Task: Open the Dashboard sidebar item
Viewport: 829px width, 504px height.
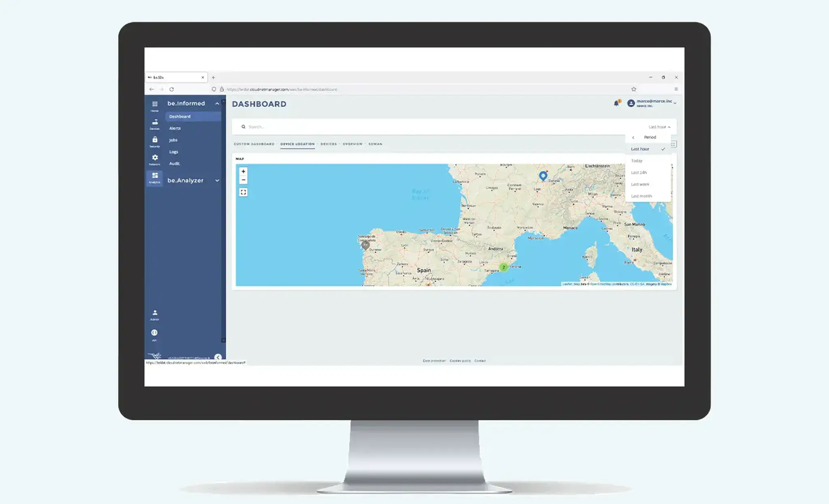Action: coord(193,116)
